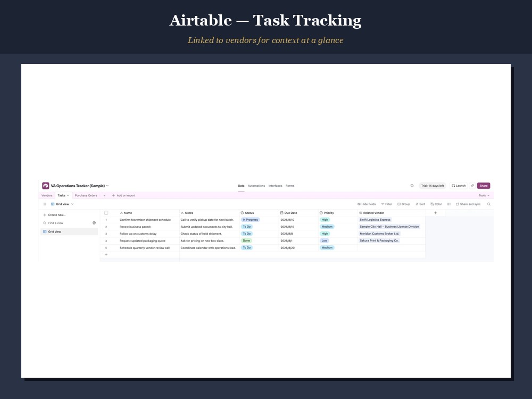This screenshot has width=532, height=399.
Task: Select Follow up on customs delay cell
Action: [x=146, y=234]
